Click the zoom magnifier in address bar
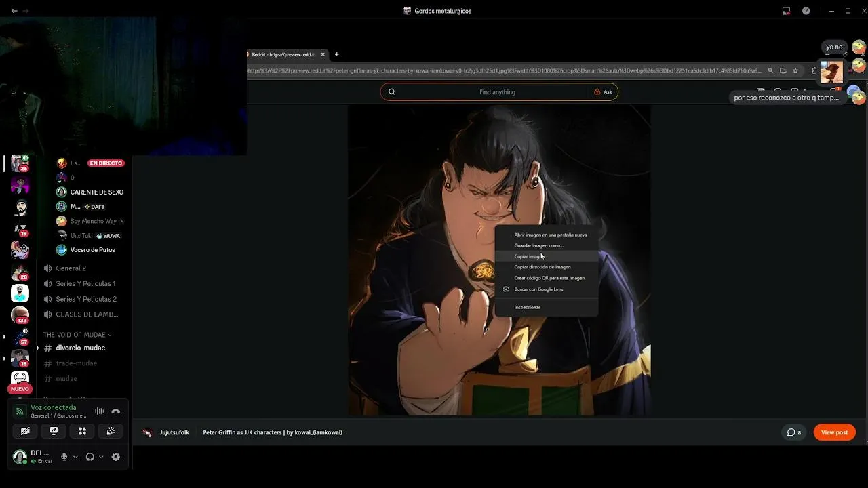This screenshot has height=488, width=868. (770, 70)
